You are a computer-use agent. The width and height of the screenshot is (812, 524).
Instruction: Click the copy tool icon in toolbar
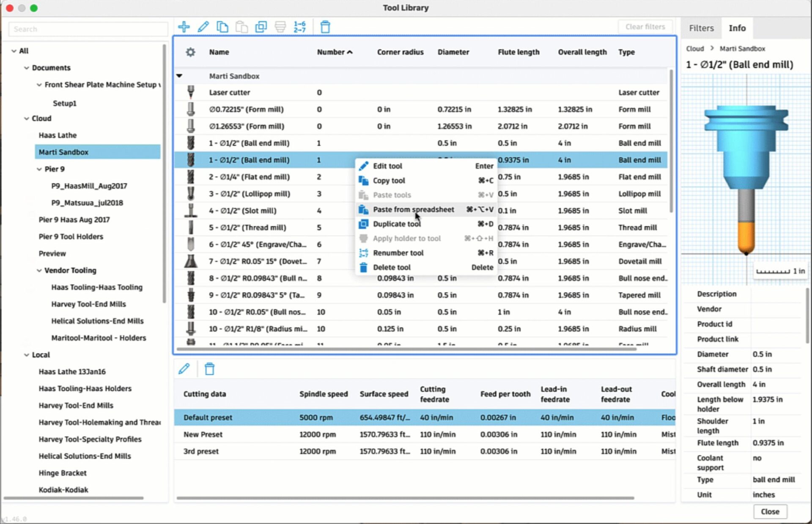click(222, 27)
